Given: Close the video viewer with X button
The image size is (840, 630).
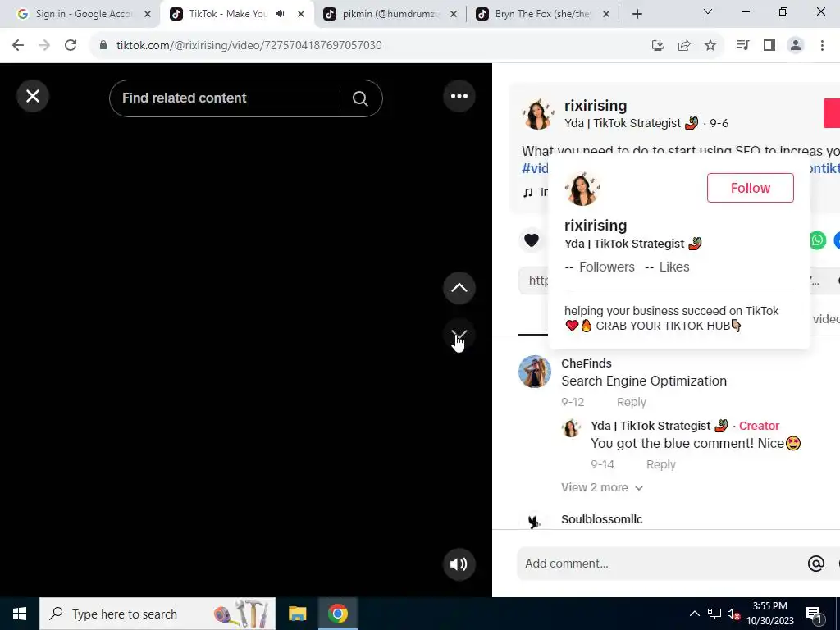Looking at the screenshot, I should click(x=33, y=97).
